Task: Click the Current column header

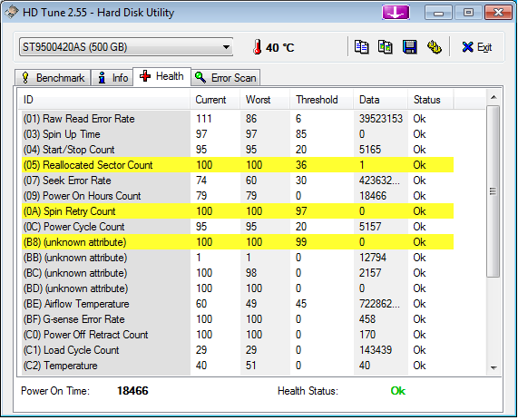Action: (x=215, y=100)
